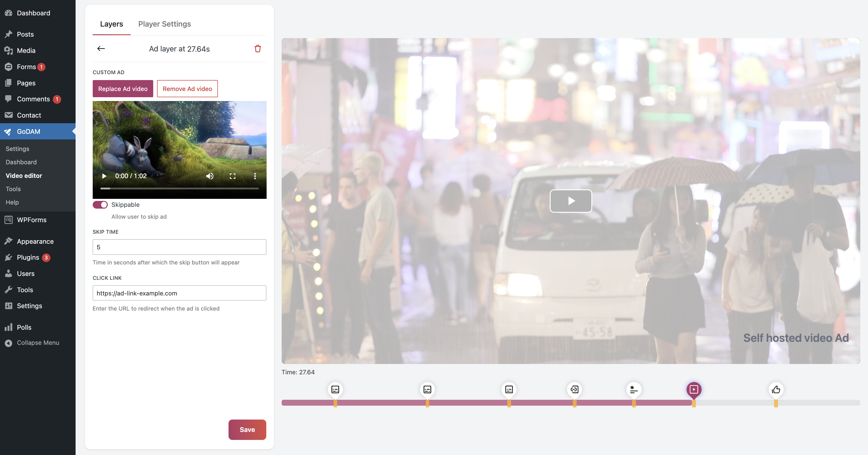Click the 'Time: 27.64' label
Screen dimensions: 868x455
click(298, 372)
